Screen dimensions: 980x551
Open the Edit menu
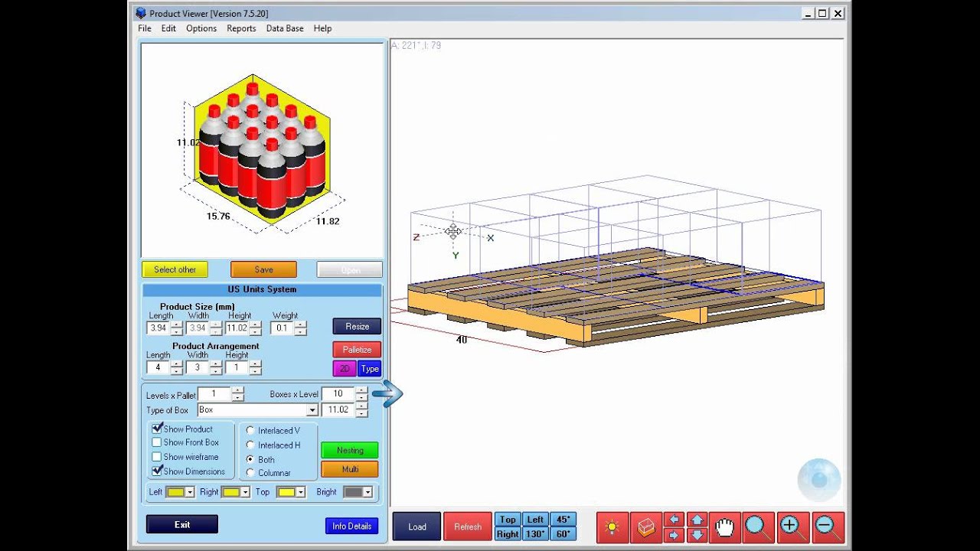point(168,28)
